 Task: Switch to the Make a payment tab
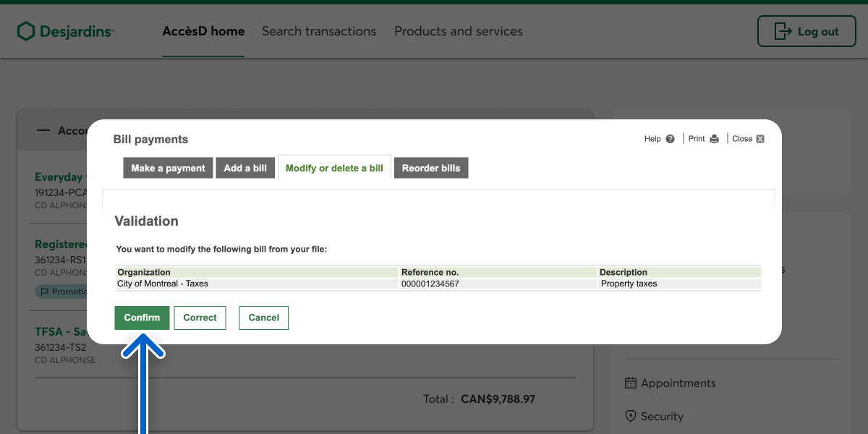[x=168, y=168]
